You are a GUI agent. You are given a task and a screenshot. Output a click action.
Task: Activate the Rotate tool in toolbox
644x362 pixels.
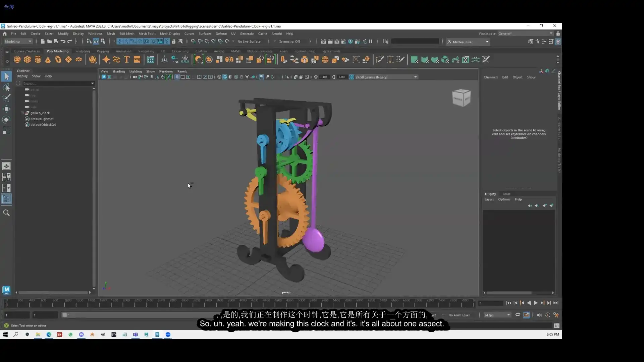pyautogui.click(x=6, y=120)
